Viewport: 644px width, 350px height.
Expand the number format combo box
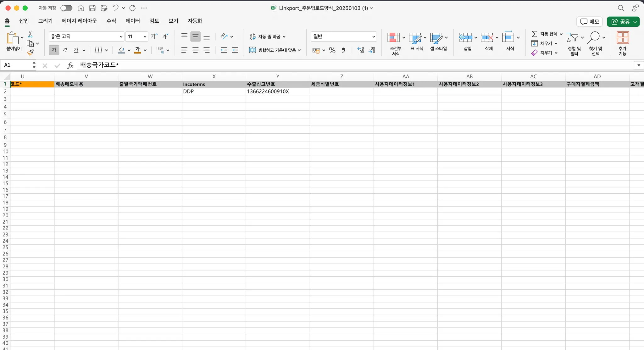374,37
